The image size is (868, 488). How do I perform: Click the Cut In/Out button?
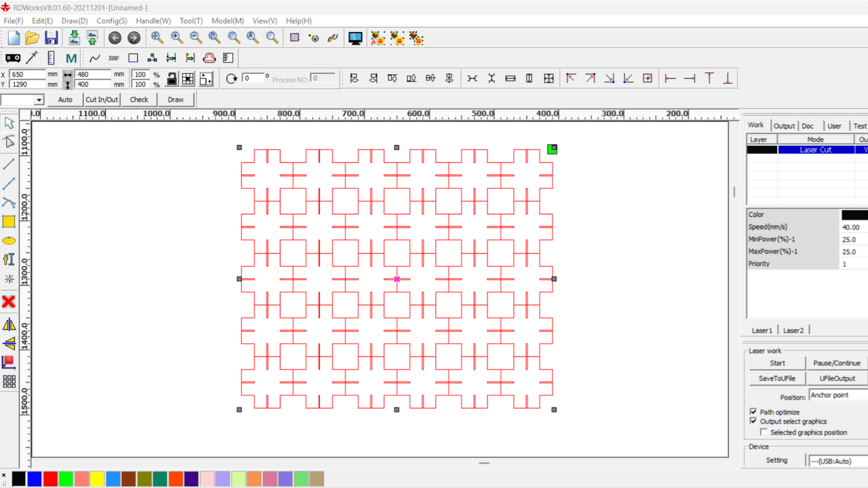pyautogui.click(x=102, y=100)
